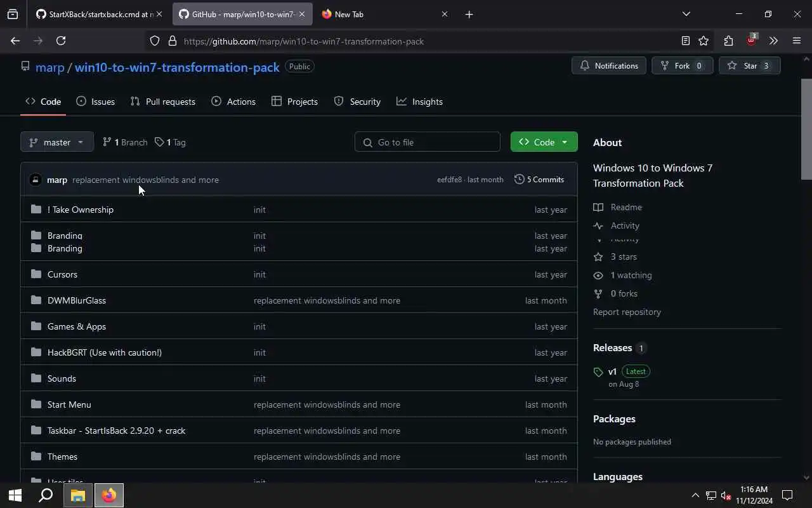Open master branch dropdown
Image resolution: width=812 pixels, height=508 pixels.
[57, 142]
